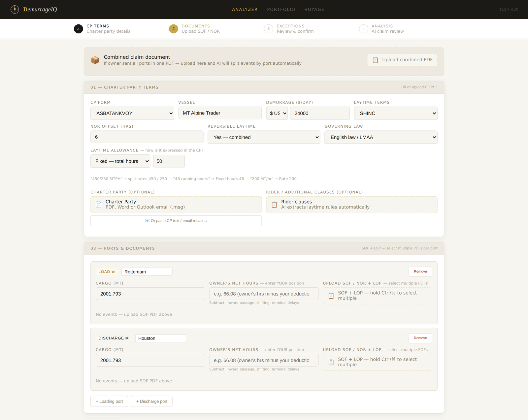Remove the Rotterdam load port
The height and width of the screenshot is (420, 528).
tap(420, 272)
